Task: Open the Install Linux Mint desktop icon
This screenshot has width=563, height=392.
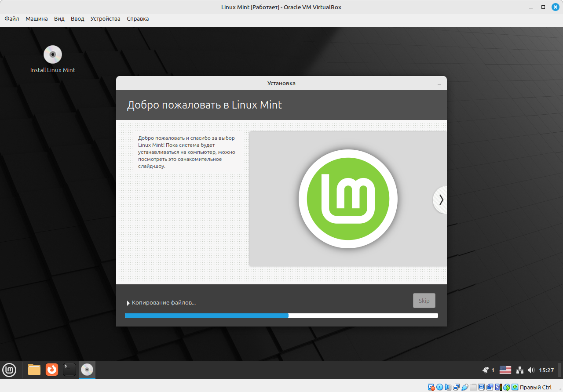Action: tap(53, 59)
